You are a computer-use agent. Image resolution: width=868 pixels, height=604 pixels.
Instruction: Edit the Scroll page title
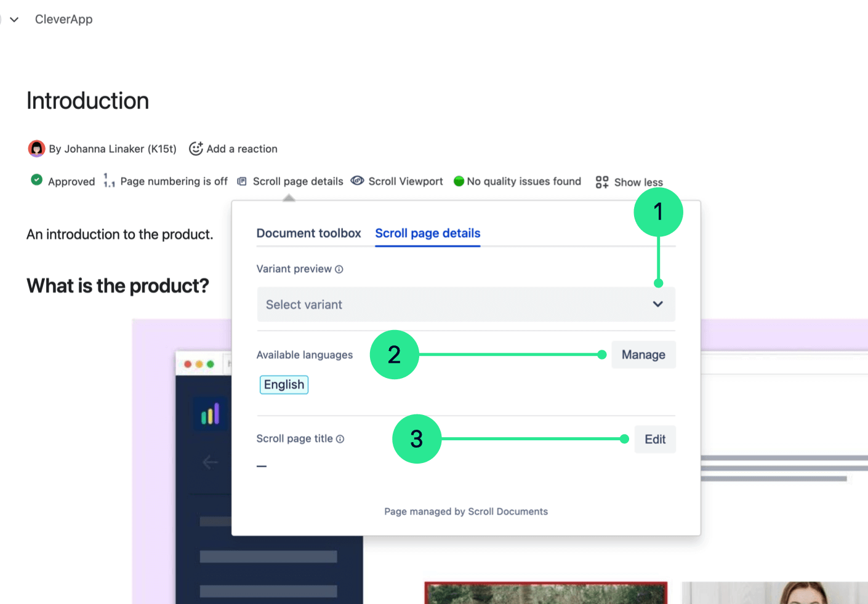click(654, 439)
